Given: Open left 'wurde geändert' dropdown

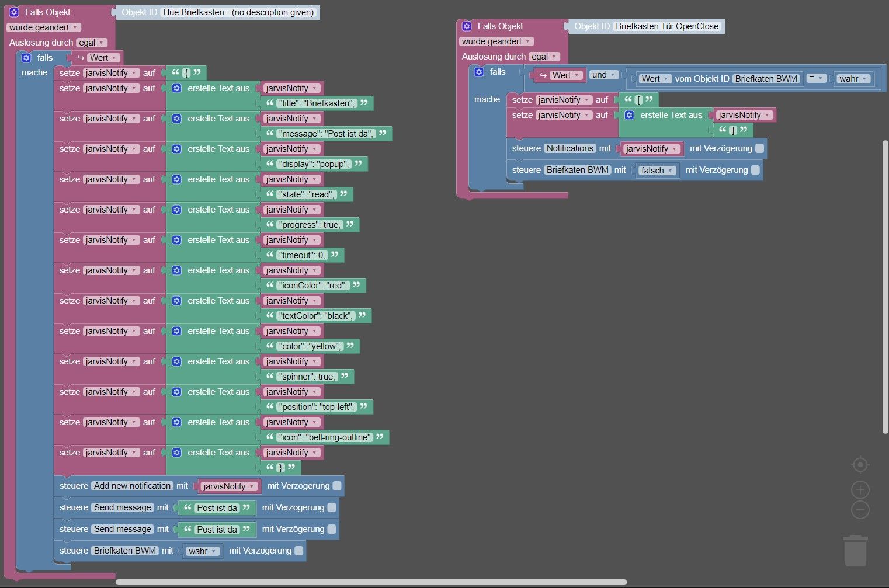Looking at the screenshot, I should [44, 27].
